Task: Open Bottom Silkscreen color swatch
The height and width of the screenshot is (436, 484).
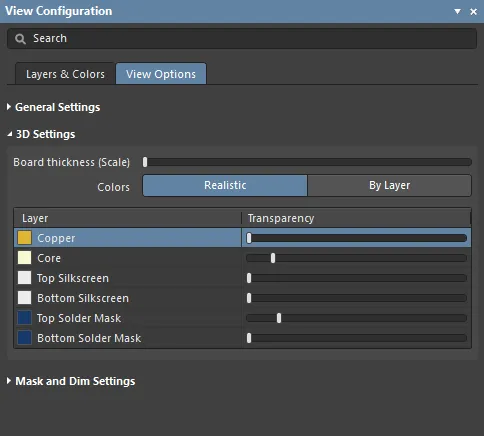Action: click(x=24, y=298)
